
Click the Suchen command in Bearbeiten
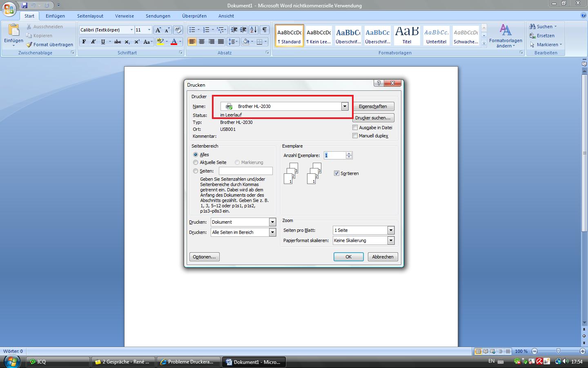pos(543,27)
